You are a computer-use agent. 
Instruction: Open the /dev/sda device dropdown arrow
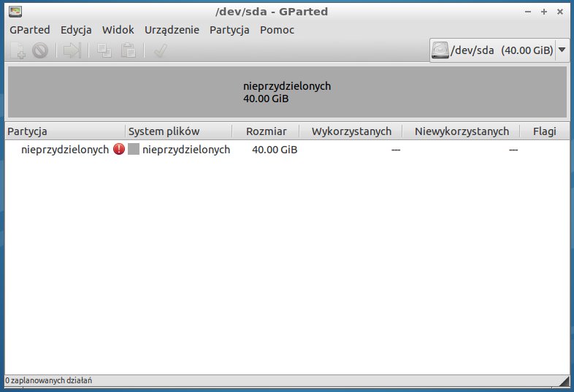(x=562, y=50)
